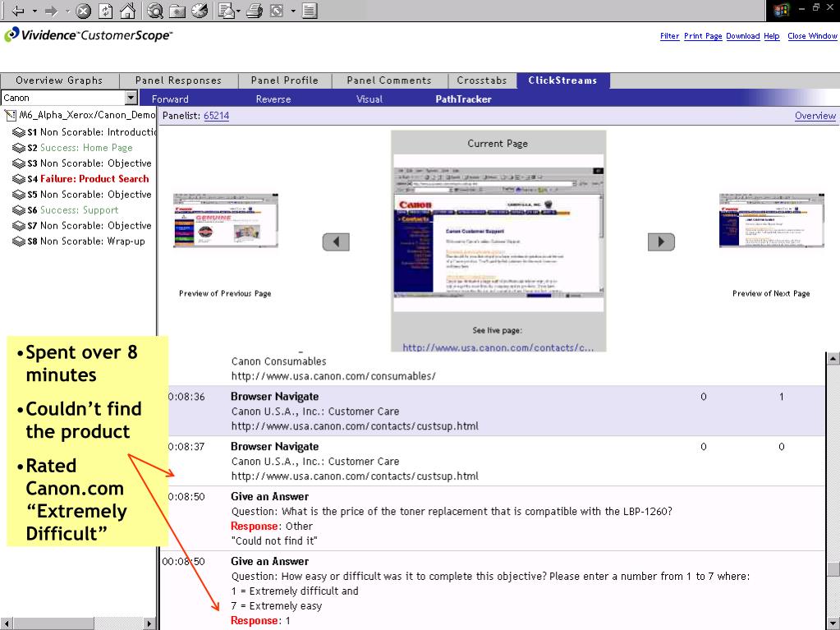This screenshot has height=630, width=840.
Task: Click the Filter link
Action: tap(670, 36)
